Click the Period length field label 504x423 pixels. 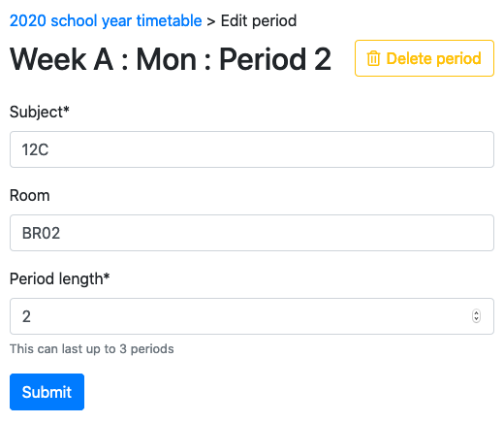[x=59, y=278]
